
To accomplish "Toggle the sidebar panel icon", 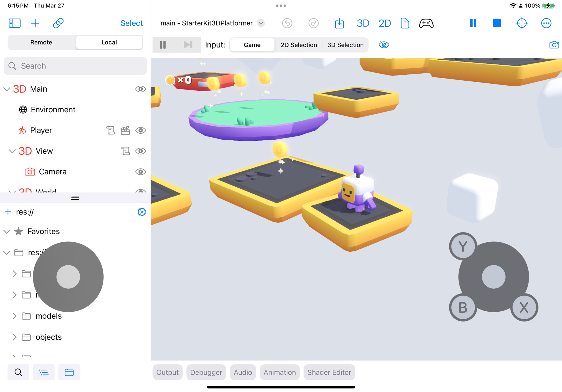I will pos(15,23).
